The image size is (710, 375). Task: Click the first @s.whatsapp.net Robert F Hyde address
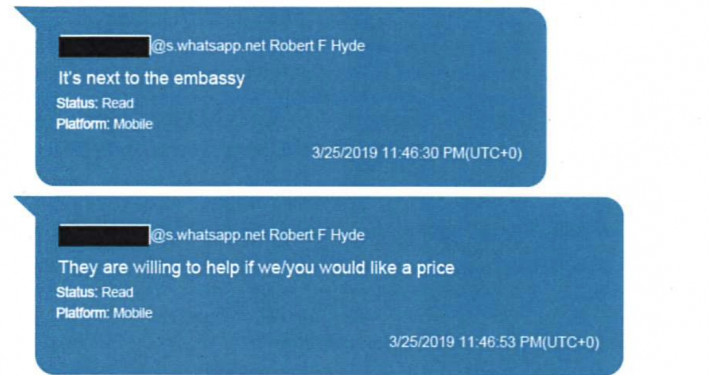pos(258,46)
